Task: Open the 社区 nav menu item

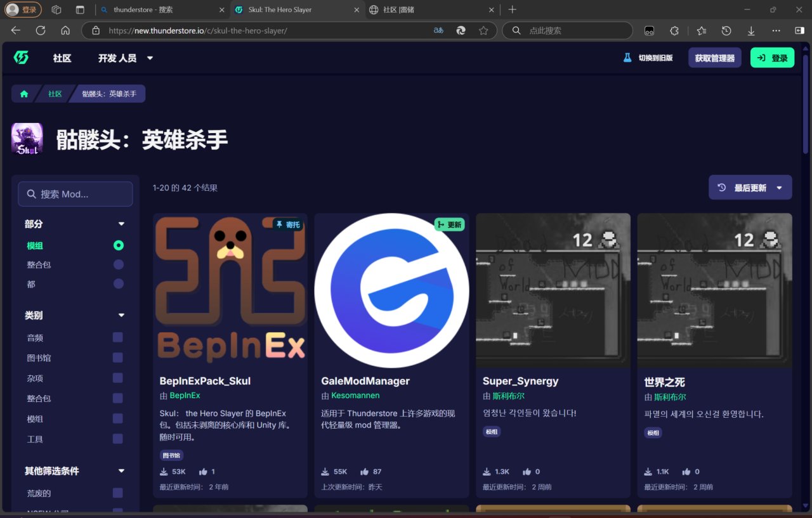Action: pos(62,58)
